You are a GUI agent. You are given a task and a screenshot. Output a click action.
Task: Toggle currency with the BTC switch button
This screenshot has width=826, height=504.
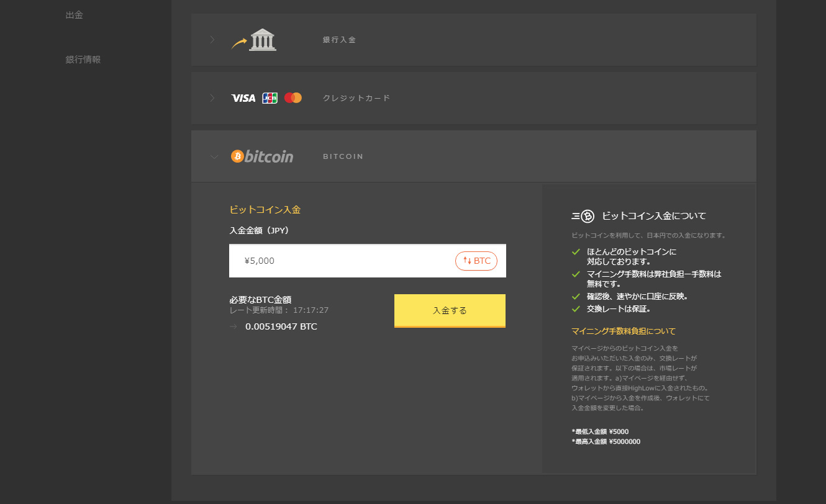point(476,261)
